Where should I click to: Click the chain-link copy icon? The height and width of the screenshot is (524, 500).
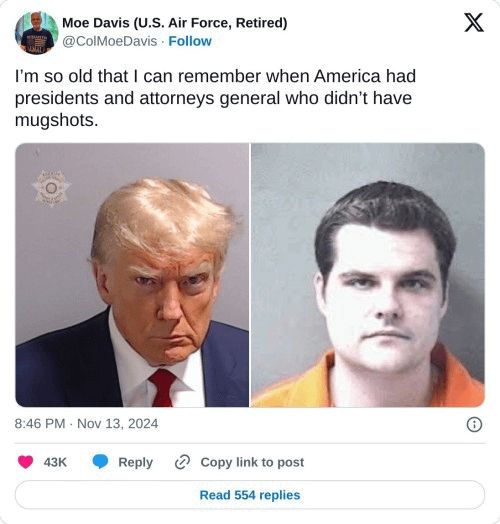pos(183,462)
